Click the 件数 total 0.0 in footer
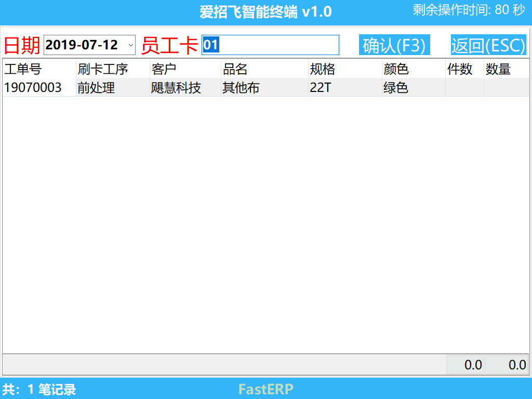532x399 pixels. coord(465,365)
